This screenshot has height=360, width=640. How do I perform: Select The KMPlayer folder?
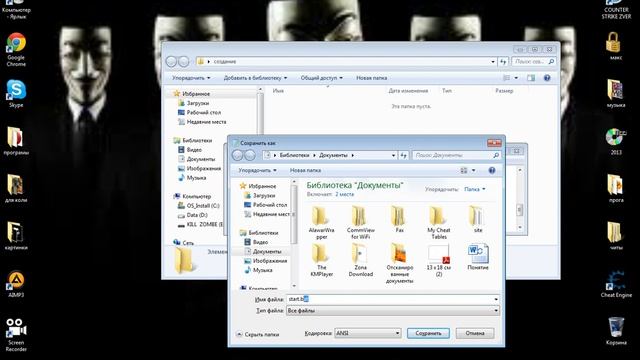(321, 260)
